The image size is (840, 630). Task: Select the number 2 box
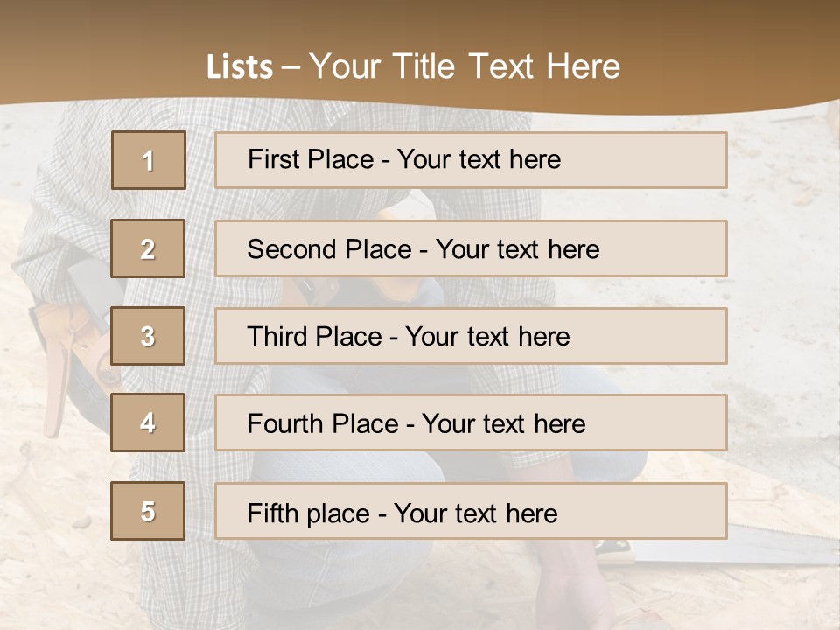pos(148,248)
